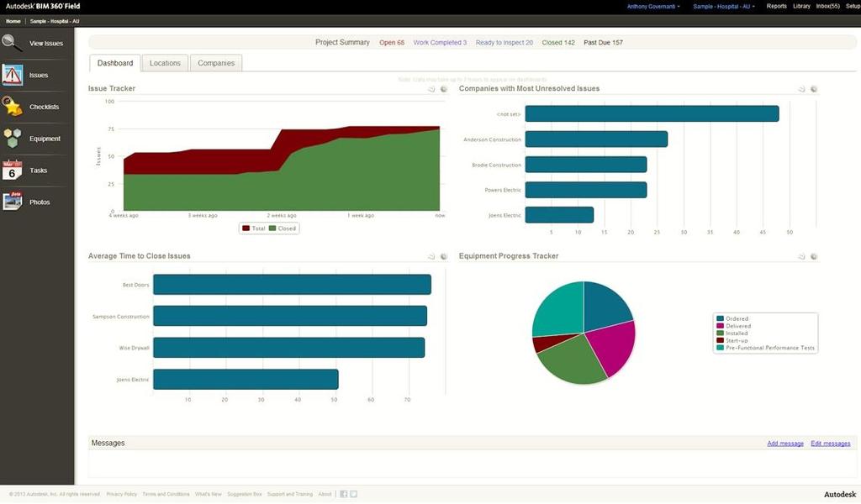Click the round globe icon in Issue Tracker header
Image resolution: width=861 pixels, height=504 pixels.
(x=444, y=89)
